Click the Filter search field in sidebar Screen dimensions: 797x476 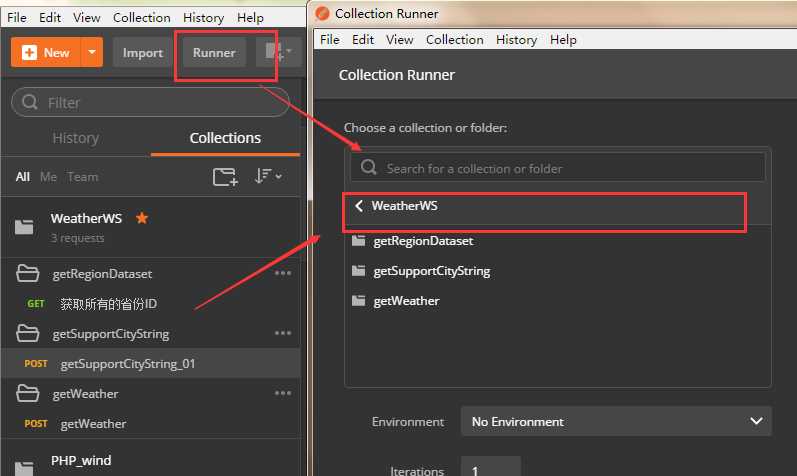coord(150,102)
